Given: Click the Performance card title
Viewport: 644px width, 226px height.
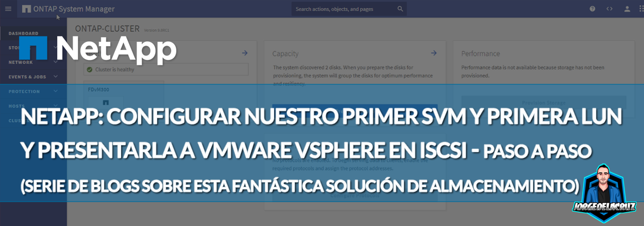Looking at the screenshot, I should click(x=480, y=54).
